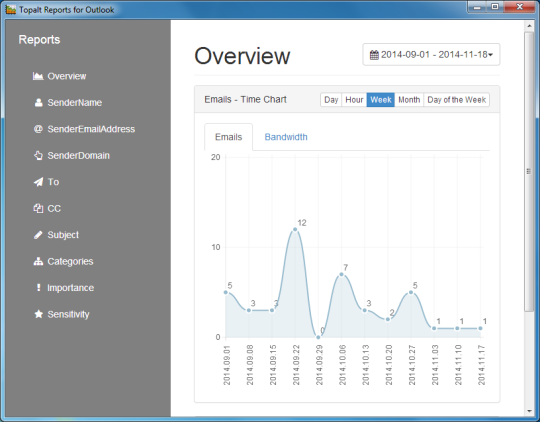
Task: Maximize the Topalt Reports window
Action: [x=495, y=7]
